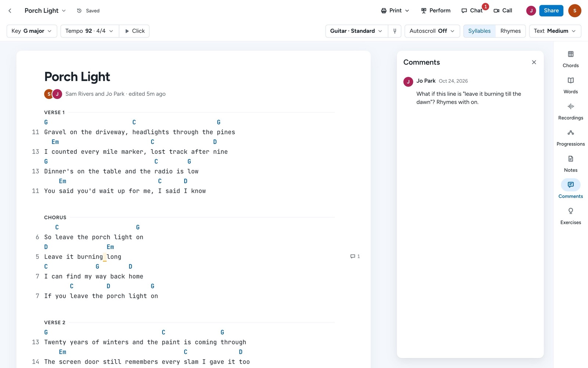This screenshot has width=588, height=368.
Task: Click the first G chord of Verse 1
Action: (x=46, y=122)
